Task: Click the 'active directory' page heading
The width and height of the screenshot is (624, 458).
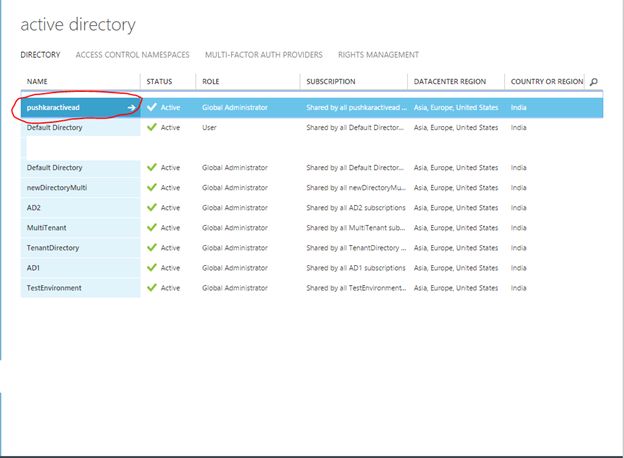Action: (78, 25)
